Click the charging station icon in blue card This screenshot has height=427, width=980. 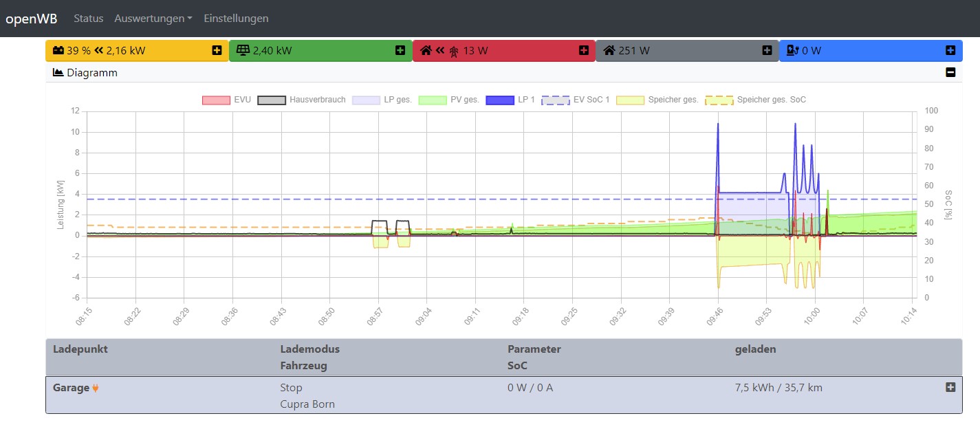(x=792, y=50)
